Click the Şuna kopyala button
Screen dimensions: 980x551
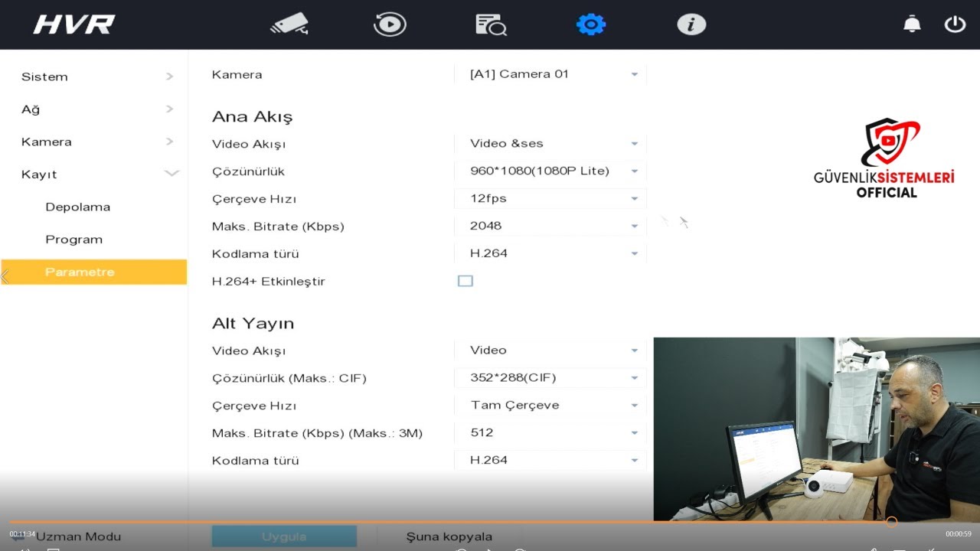coord(449,536)
